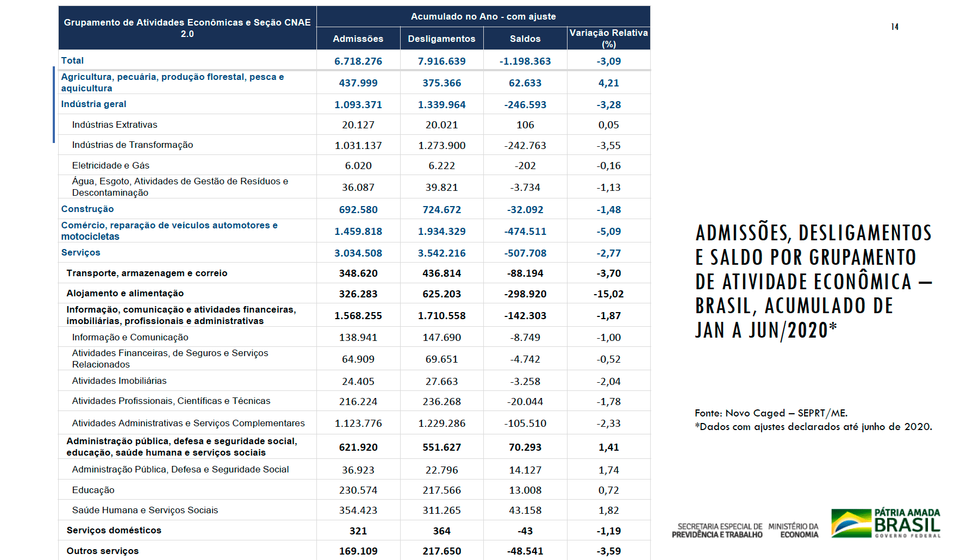Select the "Atividades Profissionais, Científicas e Técnicas" label
Viewport: 972px width, 560px height.
171,401
